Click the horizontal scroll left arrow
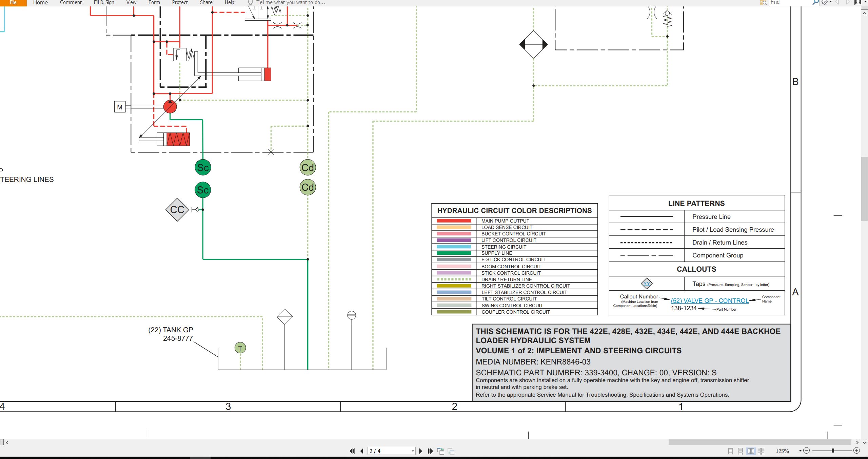The image size is (868, 459). pos(7,442)
